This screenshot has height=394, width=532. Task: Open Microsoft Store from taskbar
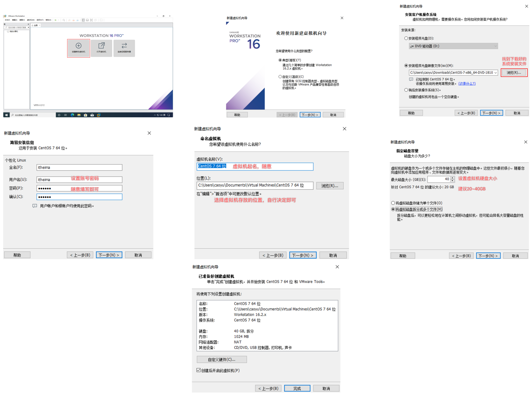pyautogui.click(x=85, y=115)
